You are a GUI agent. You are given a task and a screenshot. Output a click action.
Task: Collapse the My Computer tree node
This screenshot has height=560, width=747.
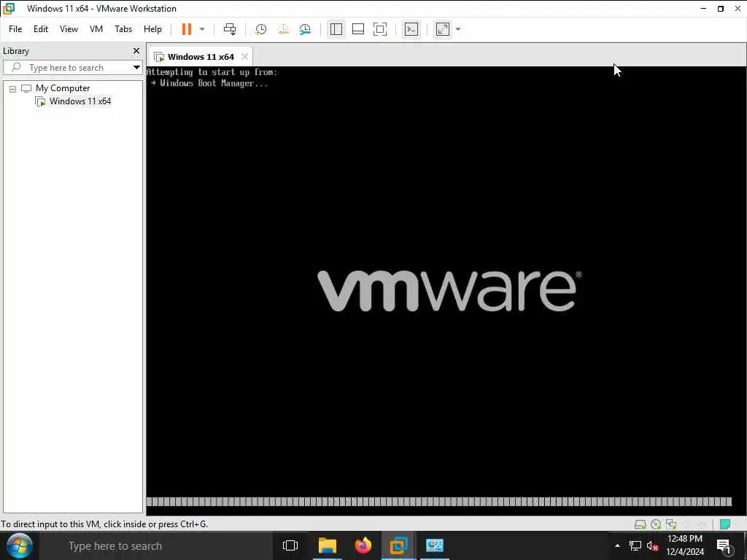(13, 88)
